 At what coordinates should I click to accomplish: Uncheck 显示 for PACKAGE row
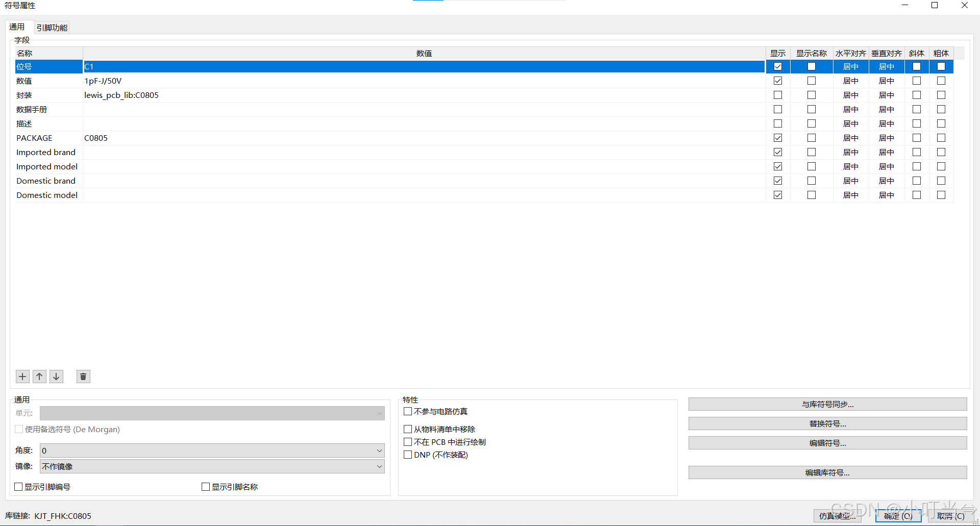[x=778, y=138]
